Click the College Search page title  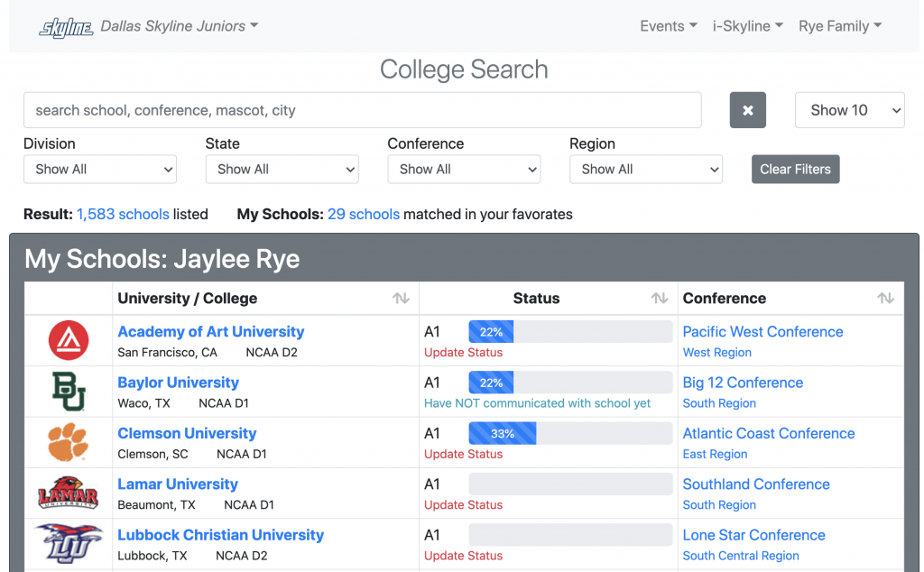click(464, 69)
